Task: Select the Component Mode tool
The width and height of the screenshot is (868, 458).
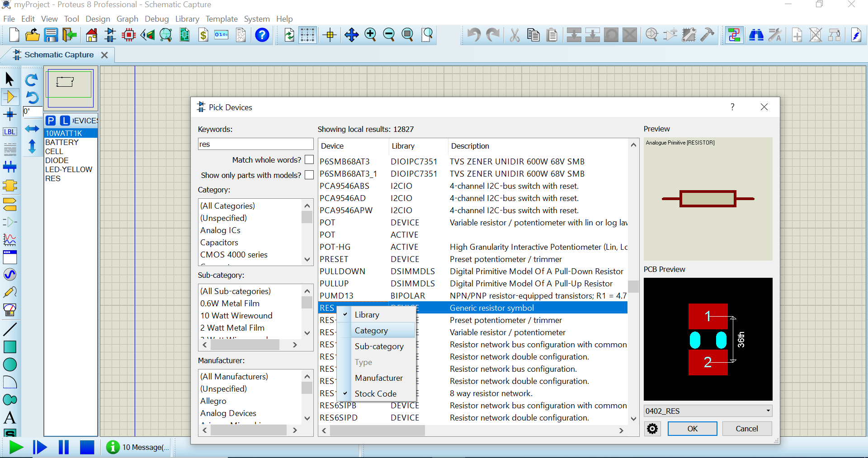Action: (9, 97)
